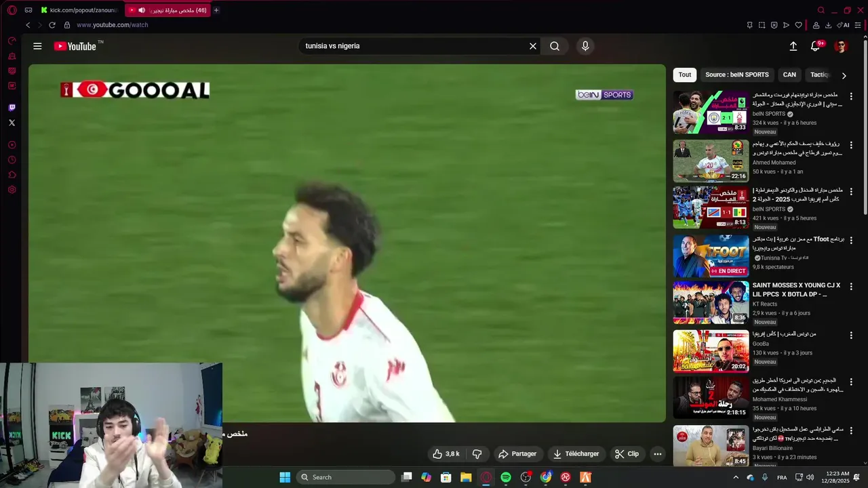This screenshot has height=488, width=868.
Task: Select the Tout filter chip
Action: pyautogui.click(x=685, y=75)
